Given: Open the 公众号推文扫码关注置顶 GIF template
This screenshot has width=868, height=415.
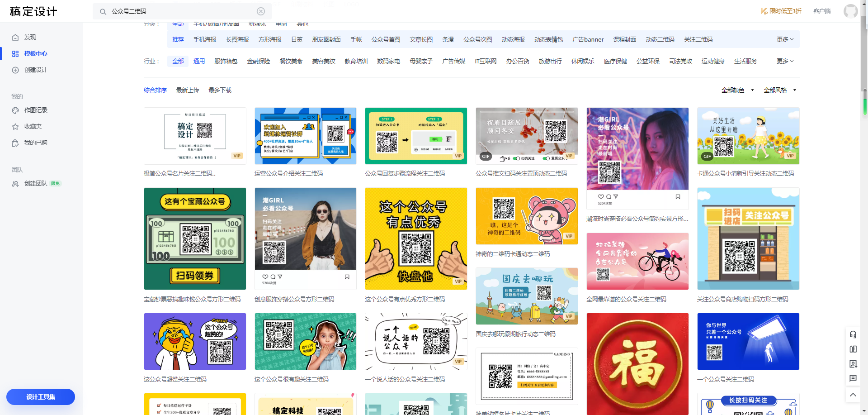Looking at the screenshot, I should point(527,136).
